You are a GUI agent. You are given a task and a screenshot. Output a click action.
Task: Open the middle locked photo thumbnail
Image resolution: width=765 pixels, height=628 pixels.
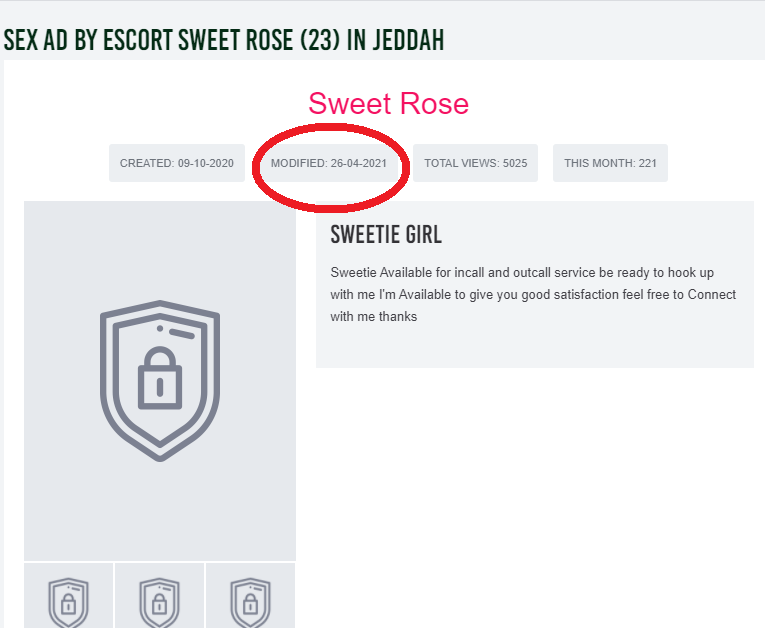[159, 596]
